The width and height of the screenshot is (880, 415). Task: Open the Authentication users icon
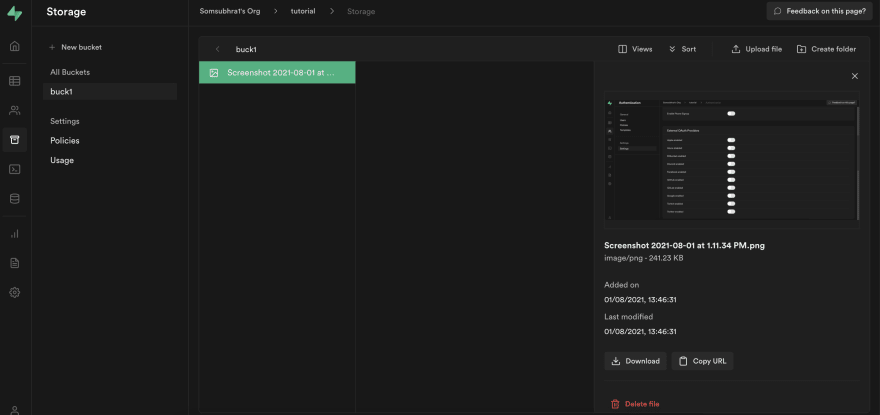click(15, 110)
